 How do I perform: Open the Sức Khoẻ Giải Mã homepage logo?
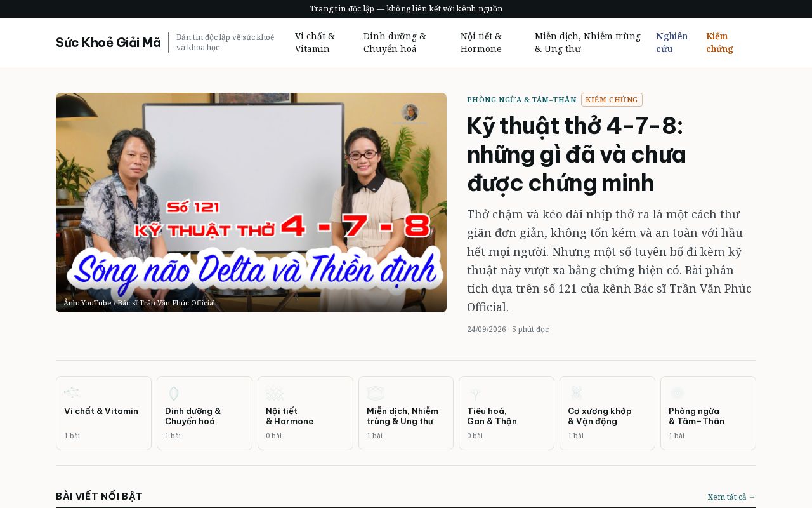[108, 43]
